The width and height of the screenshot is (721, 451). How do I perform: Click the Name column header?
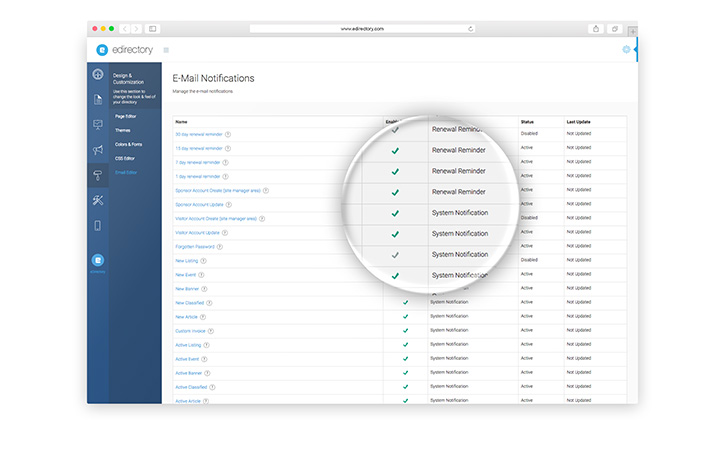click(x=181, y=122)
